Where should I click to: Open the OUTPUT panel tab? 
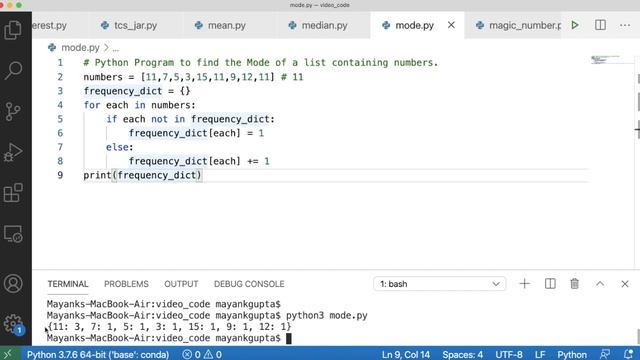click(x=181, y=284)
